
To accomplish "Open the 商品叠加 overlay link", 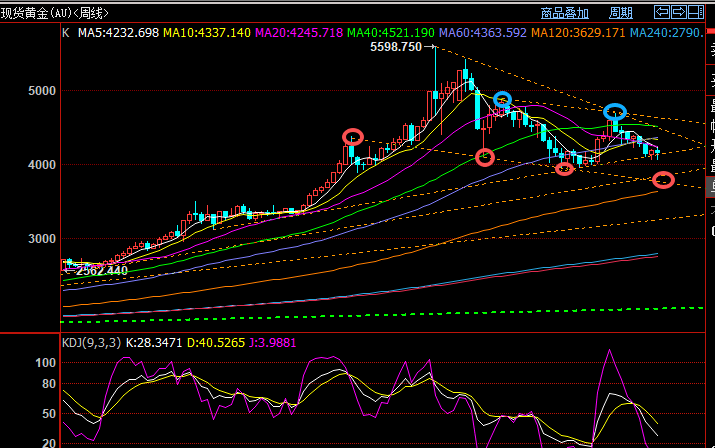I will (565, 13).
